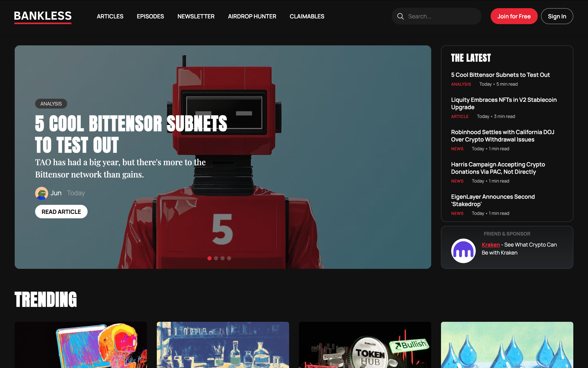Click the Trending section heading
The width and height of the screenshot is (588, 368).
(46, 299)
